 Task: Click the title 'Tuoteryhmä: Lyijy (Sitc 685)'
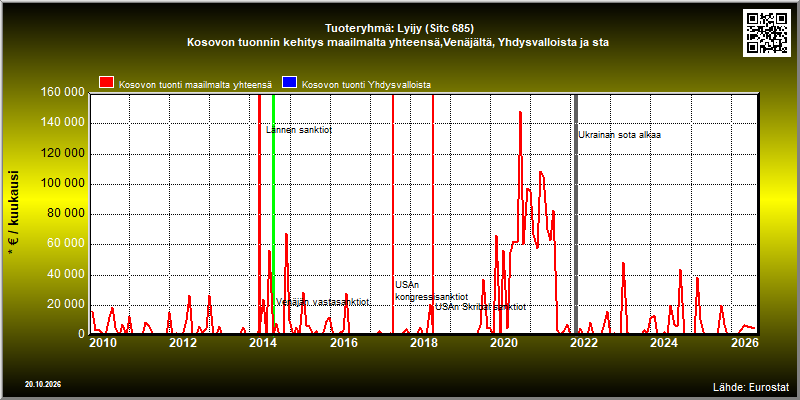tap(399, 28)
